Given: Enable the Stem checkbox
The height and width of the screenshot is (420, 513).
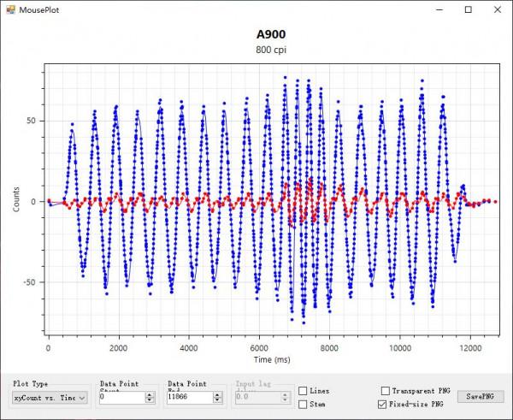Looking at the screenshot, I should click(x=304, y=404).
